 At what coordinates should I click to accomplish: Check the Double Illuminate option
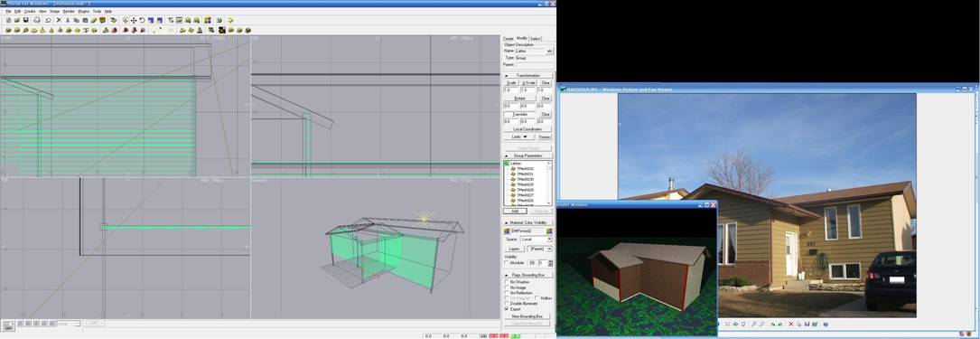pyautogui.click(x=506, y=304)
